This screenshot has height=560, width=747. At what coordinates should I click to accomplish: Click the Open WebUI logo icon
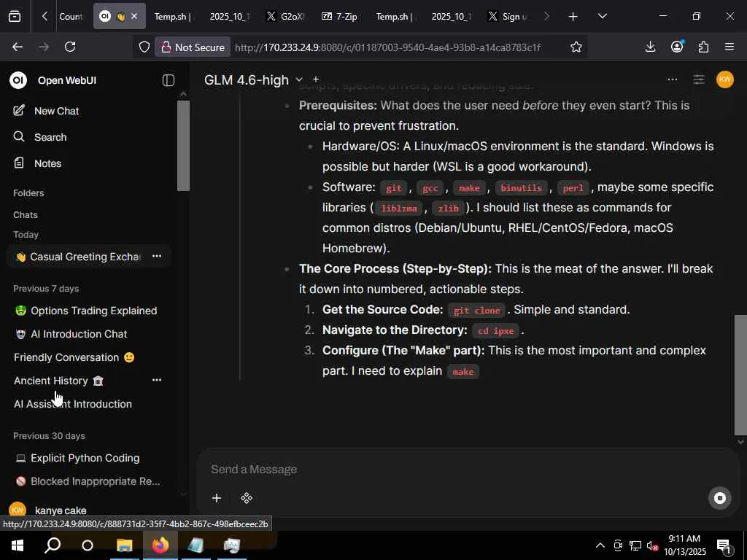click(18, 80)
